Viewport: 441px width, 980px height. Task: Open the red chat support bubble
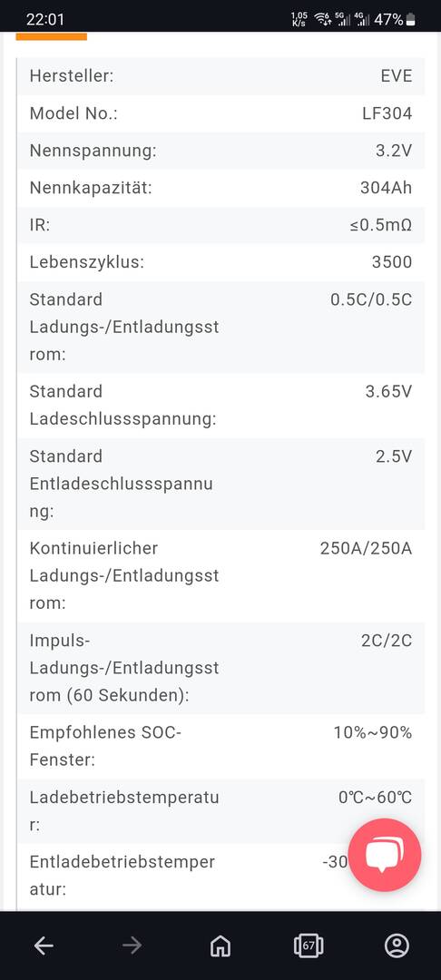coord(384,855)
